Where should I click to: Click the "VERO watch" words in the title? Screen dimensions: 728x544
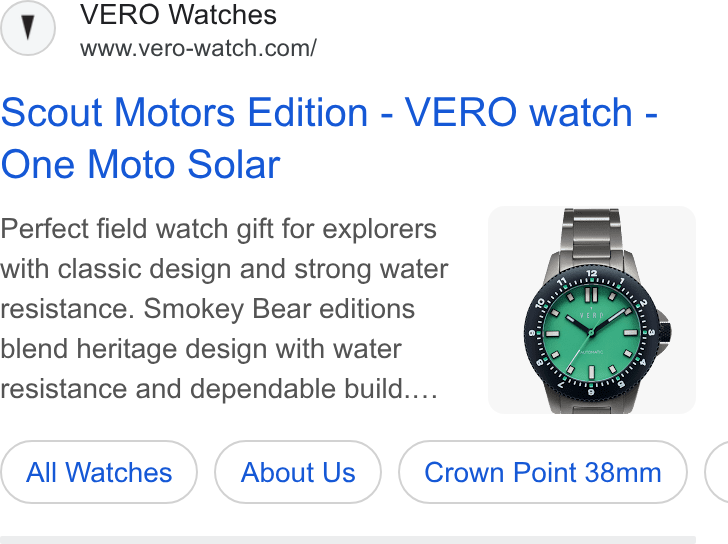(x=519, y=112)
